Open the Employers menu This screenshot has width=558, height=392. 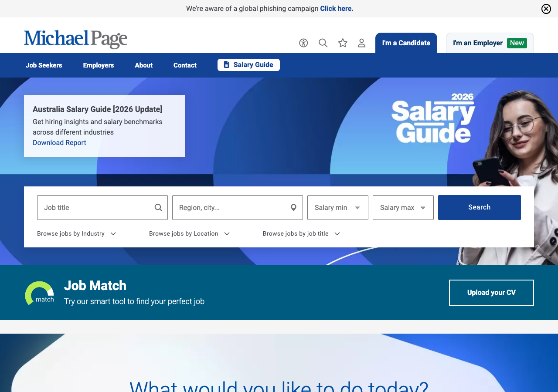[x=99, y=65]
